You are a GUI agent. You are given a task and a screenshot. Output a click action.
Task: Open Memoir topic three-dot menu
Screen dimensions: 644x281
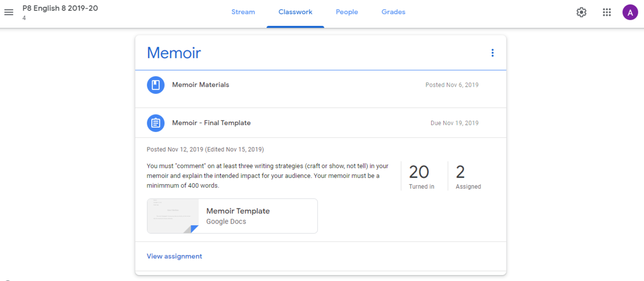tap(492, 53)
